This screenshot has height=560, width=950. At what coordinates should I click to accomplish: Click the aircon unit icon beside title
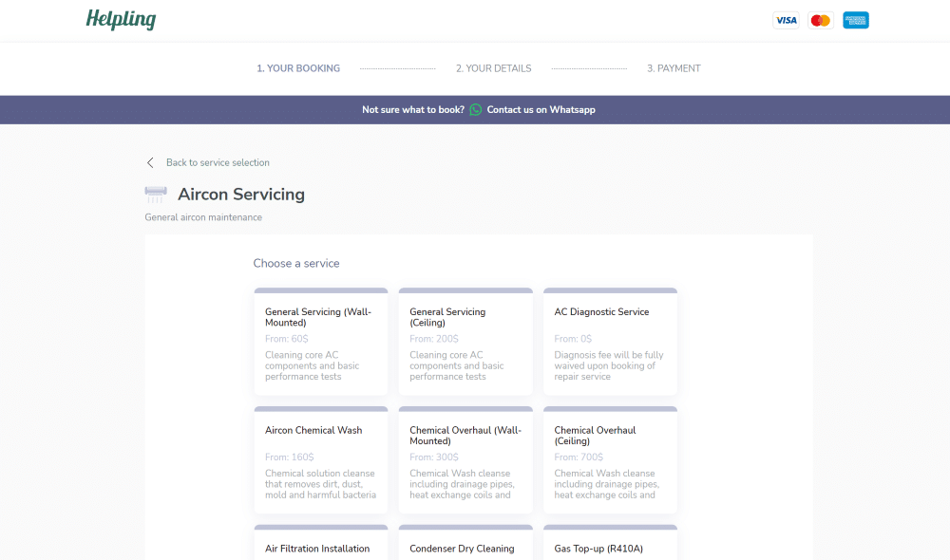156,195
